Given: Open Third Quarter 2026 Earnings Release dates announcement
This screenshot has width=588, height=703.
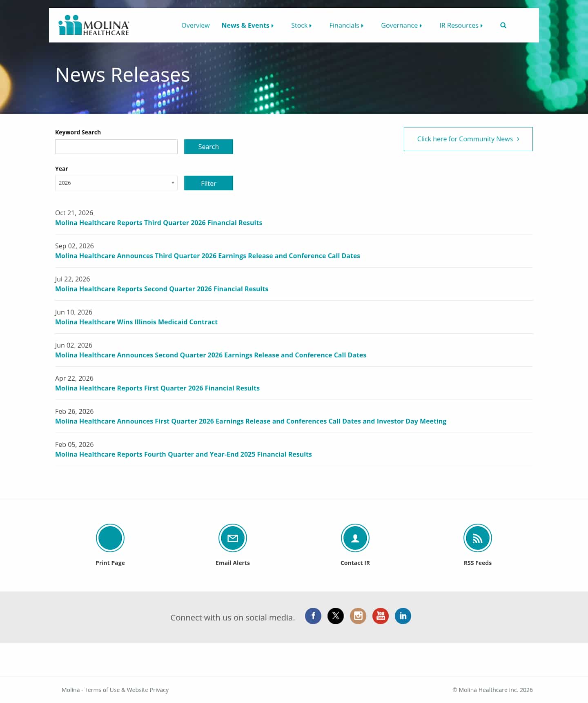Looking at the screenshot, I should click(207, 256).
